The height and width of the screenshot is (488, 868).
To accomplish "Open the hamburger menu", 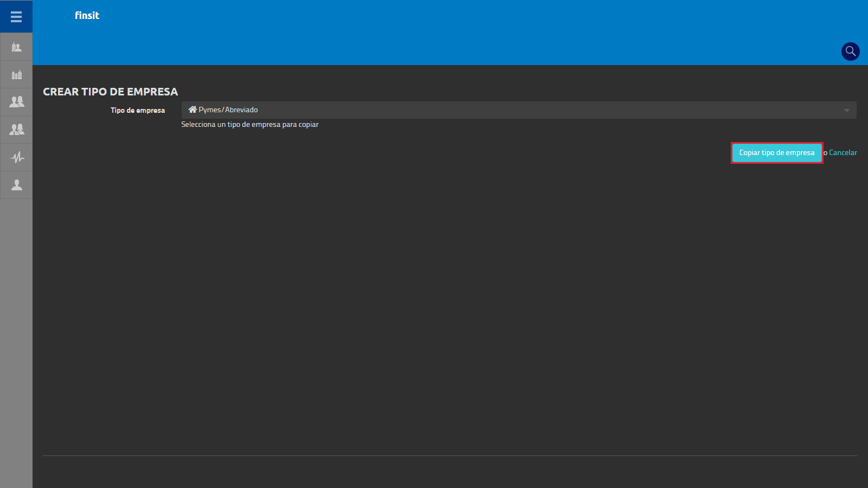I will click(16, 16).
